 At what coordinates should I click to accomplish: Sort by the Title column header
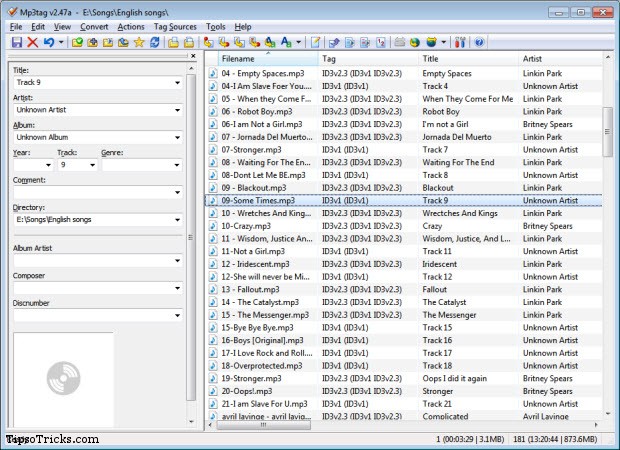(x=469, y=59)
